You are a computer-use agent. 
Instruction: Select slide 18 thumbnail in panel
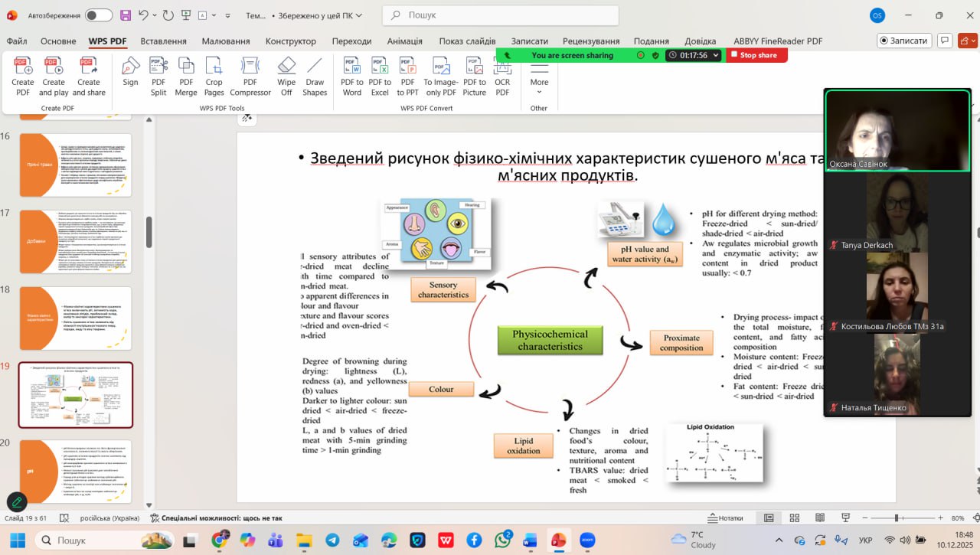tap(75, 318)
